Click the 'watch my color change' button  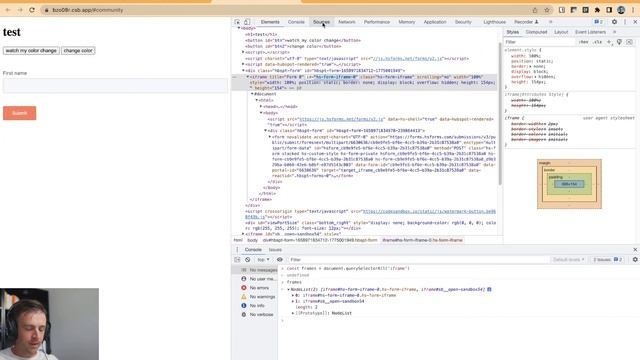pyautogui.click(x=31, y=51)
